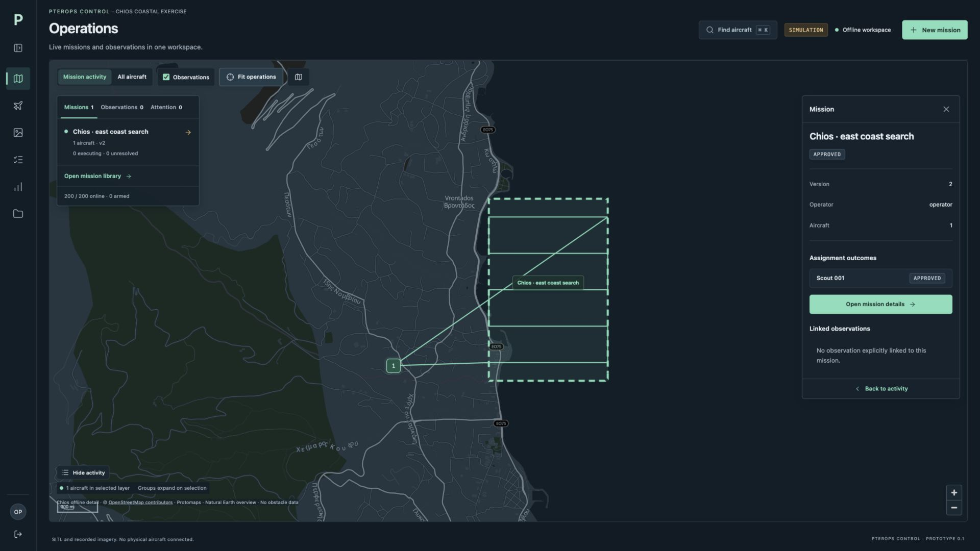980x551 pixels.
Task: Switch to All aircraft view
Action: point(132,77)
